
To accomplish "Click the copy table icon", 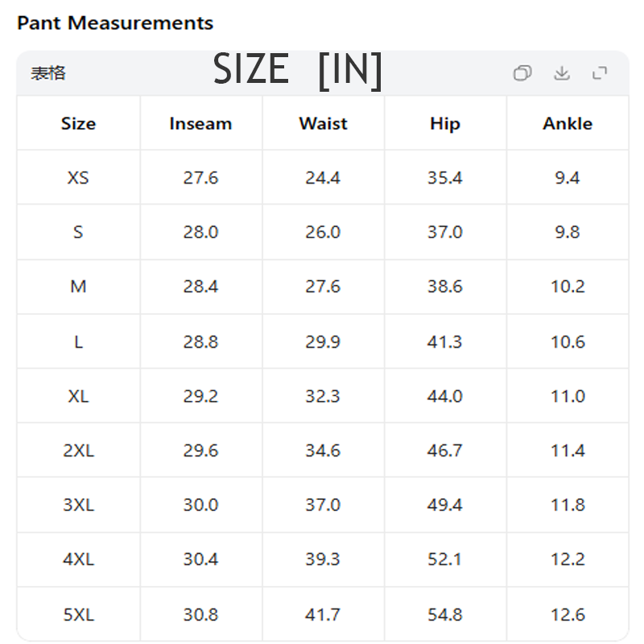I will click(522, 73).
